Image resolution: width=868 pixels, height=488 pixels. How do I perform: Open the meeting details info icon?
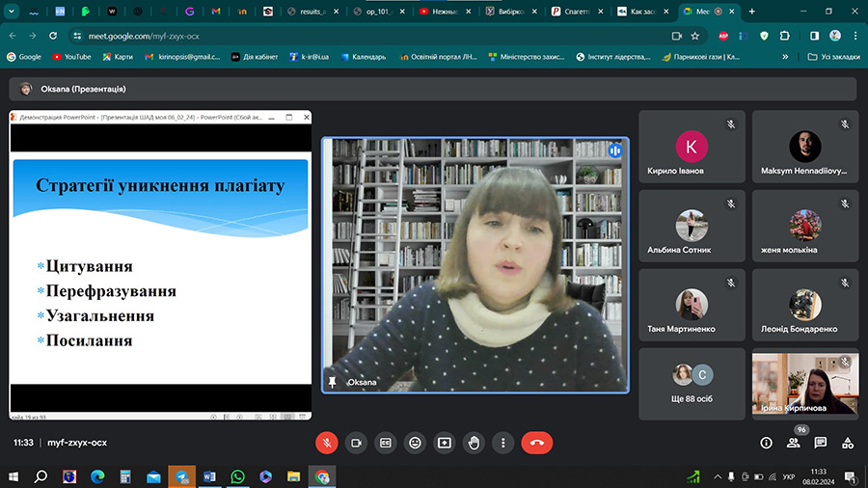pos(766,443)
